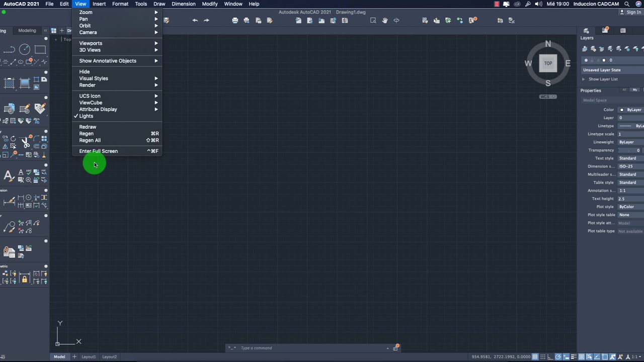This screenshot has height=362, width=644.
Task: Click the Hatch tool icon
Action: point(9,83)
